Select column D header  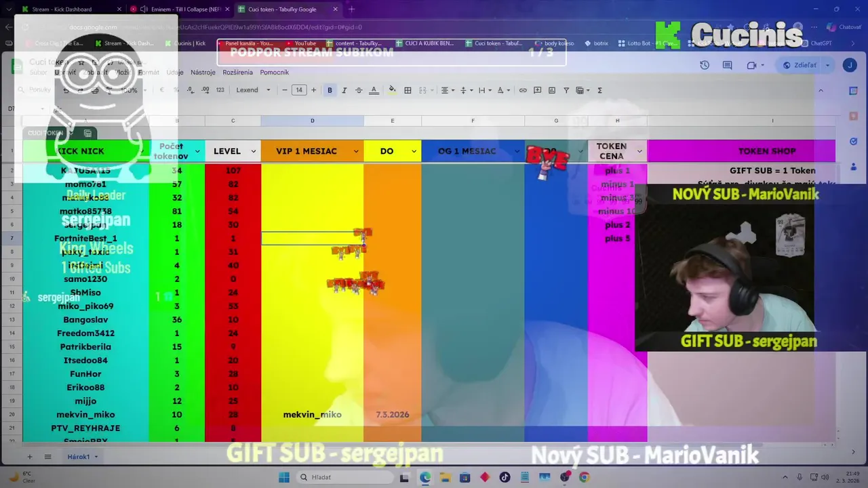[312, 121]
